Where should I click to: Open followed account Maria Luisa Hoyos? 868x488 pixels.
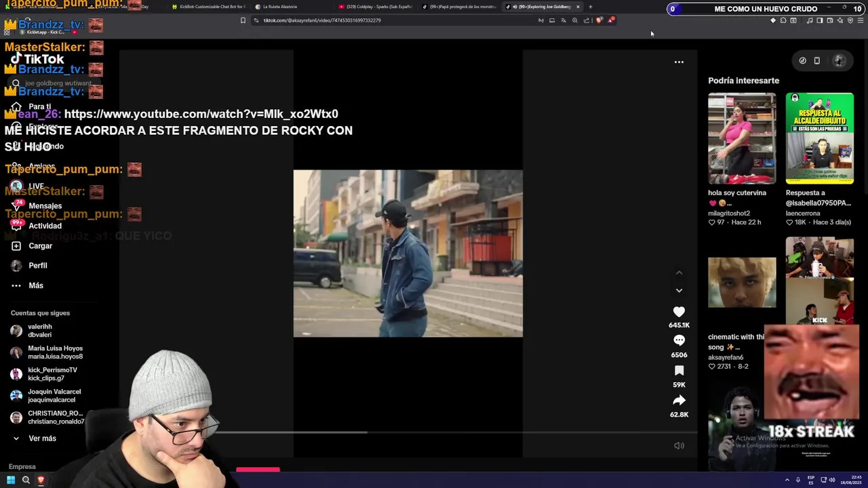pyautogui.click(x=47, y=352)
